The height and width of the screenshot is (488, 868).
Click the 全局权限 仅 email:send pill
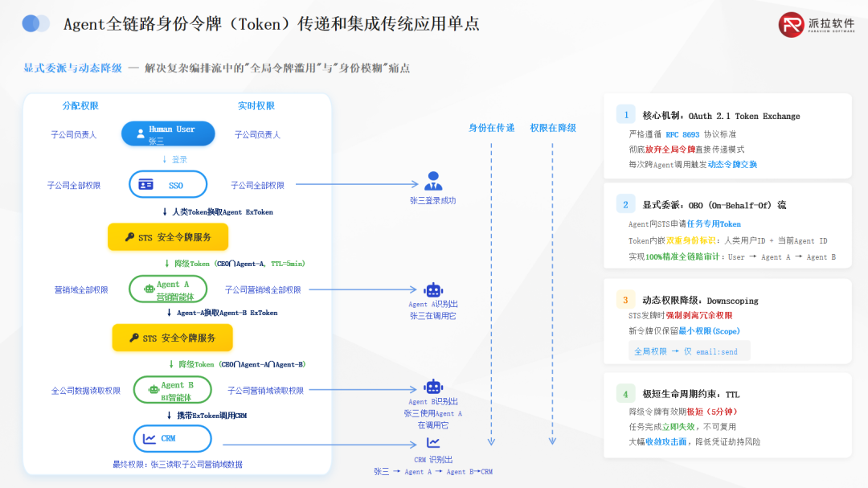pos(689,351)
